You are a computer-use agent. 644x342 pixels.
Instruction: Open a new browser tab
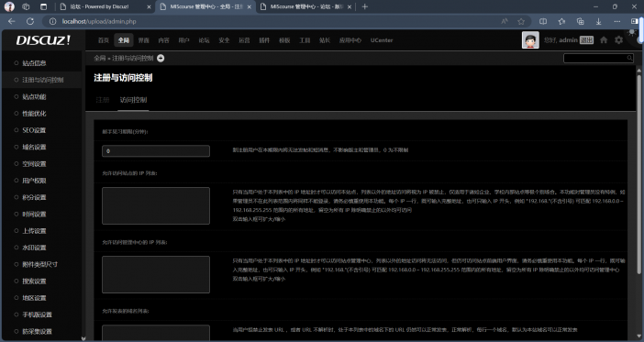click(365, 6)
